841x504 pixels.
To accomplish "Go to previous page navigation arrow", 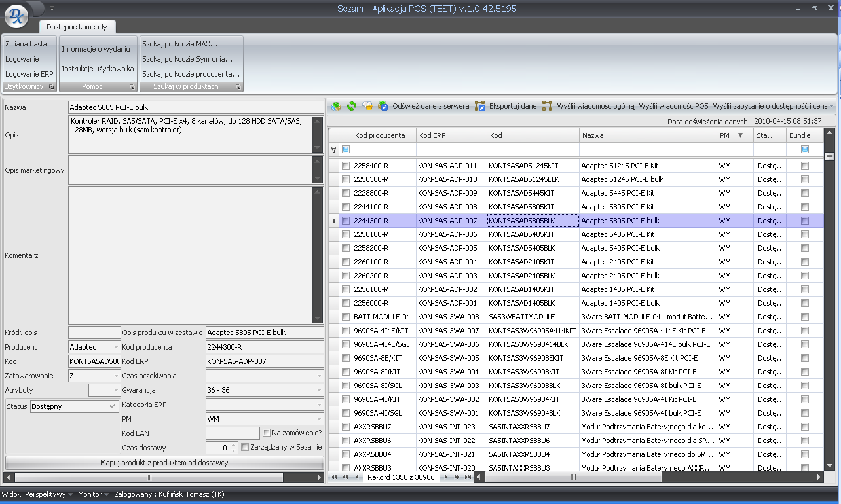I will point(345,477).
